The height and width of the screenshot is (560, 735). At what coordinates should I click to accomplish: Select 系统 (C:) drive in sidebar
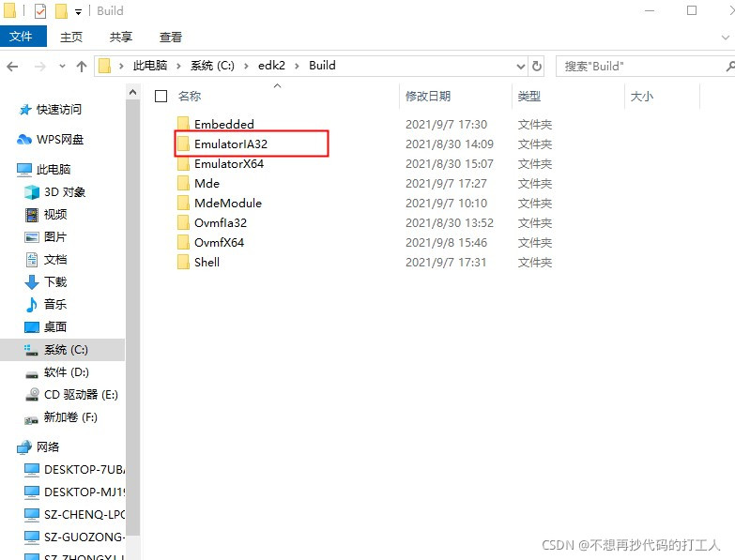(62, 350)
